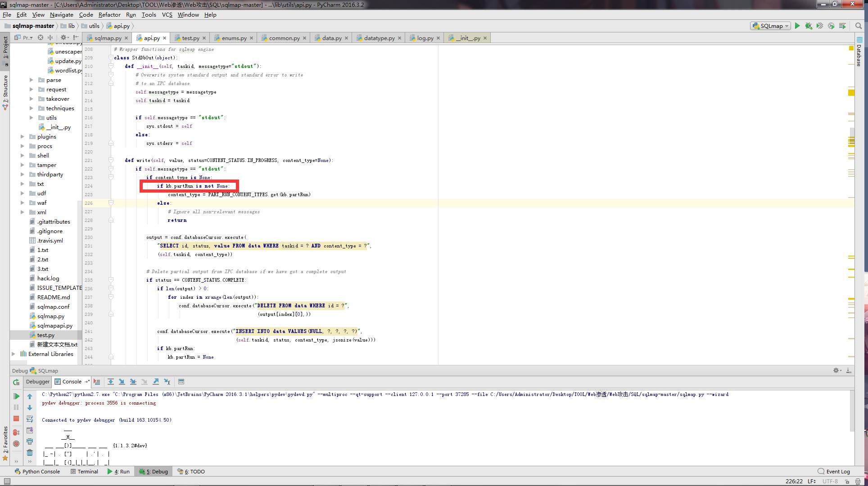Open Evaluate Expression calculator icon

click(x=181, y=382)
